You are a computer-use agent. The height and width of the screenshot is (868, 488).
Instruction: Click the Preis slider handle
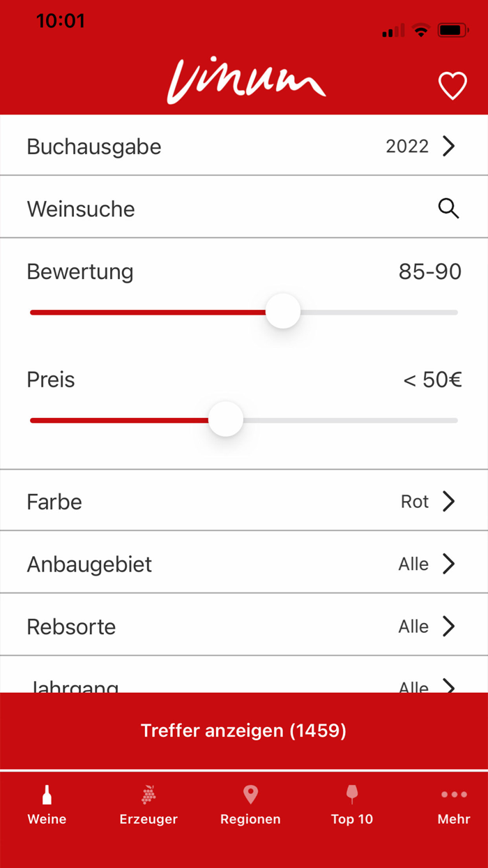(226, 419)
